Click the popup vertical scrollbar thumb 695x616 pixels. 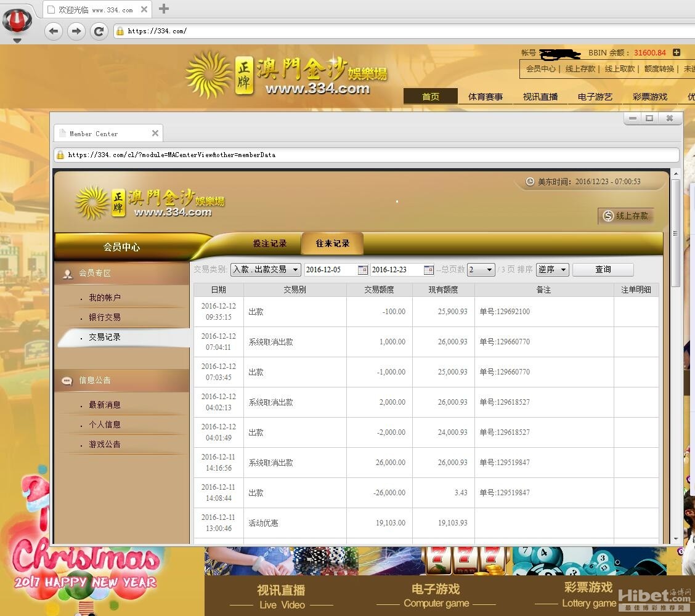pyautogui.click(x=675, y=234)
